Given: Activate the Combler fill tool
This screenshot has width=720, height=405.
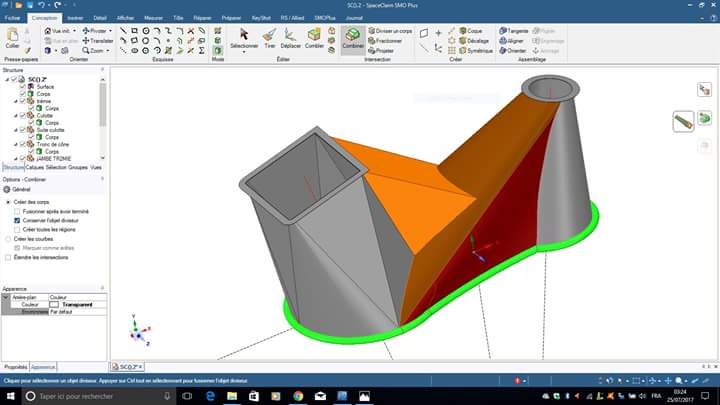Looking at the screenshot, I should tap(314, 39).
